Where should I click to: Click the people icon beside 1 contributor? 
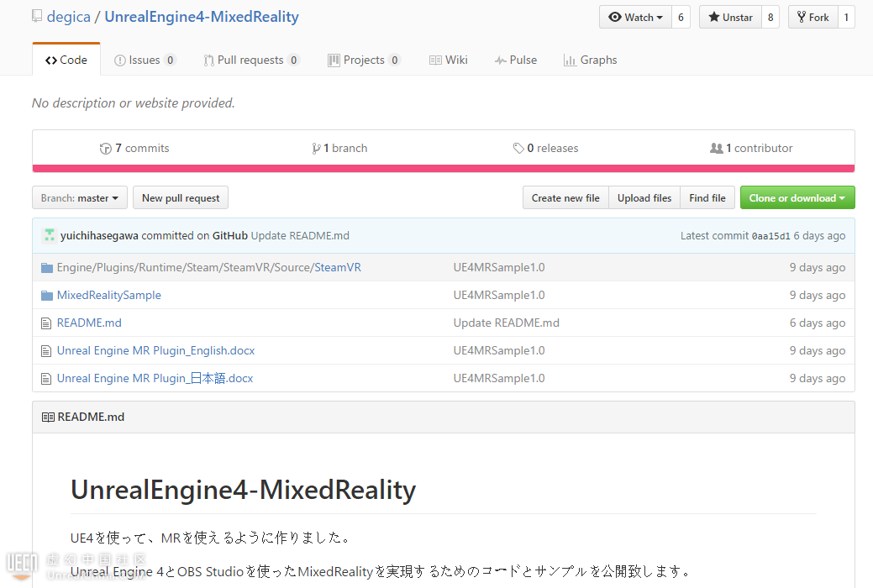click(717, 149)
